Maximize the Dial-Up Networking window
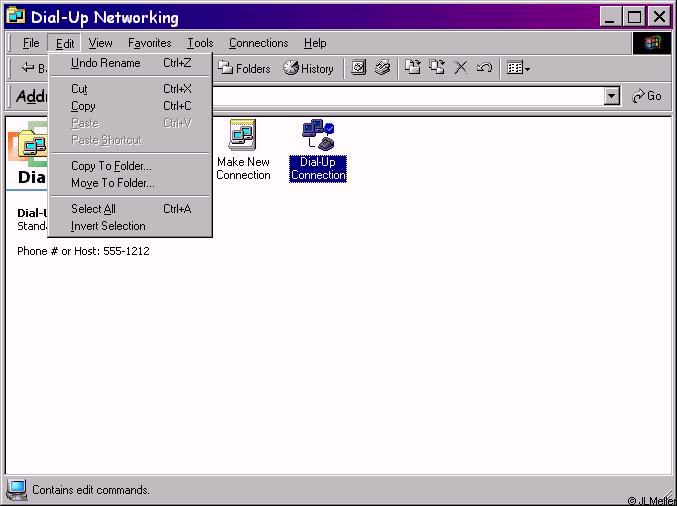The height and width of the screenshot is (506, 677). click(x=634, y=17)
